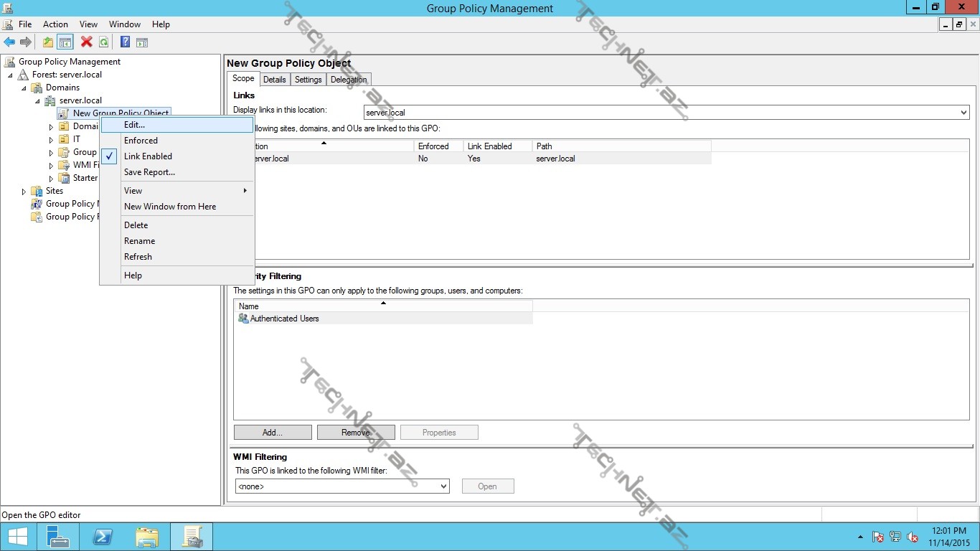Collapse the Domains tree node
Viewport: 980px width, 551px height.
[x=24, y=88]
